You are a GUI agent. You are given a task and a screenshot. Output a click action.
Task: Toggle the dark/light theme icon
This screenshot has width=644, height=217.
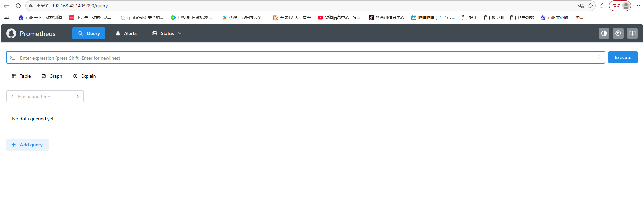[604, 33]
